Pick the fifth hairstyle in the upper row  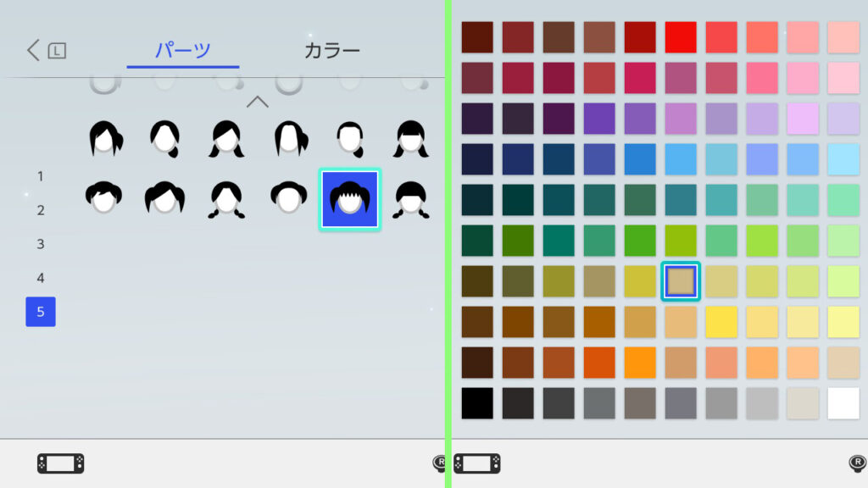pyautogui.click(x=350, y=138)
